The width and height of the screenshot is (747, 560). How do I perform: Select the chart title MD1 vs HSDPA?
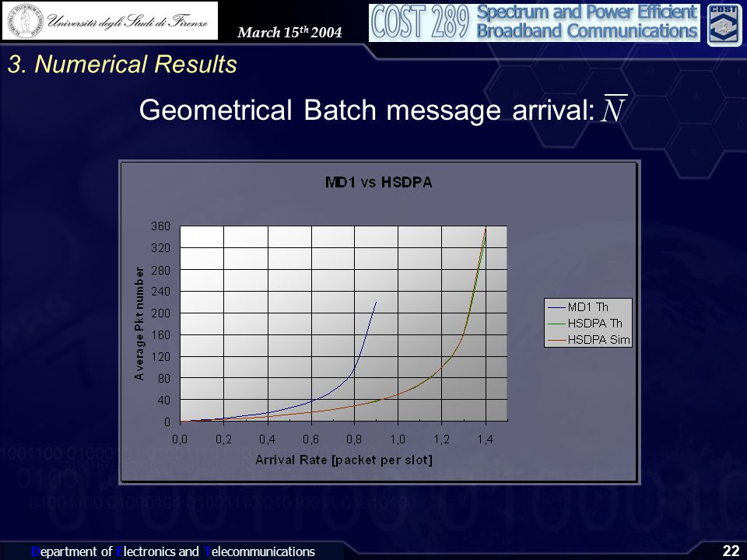[x=379, y=182]
